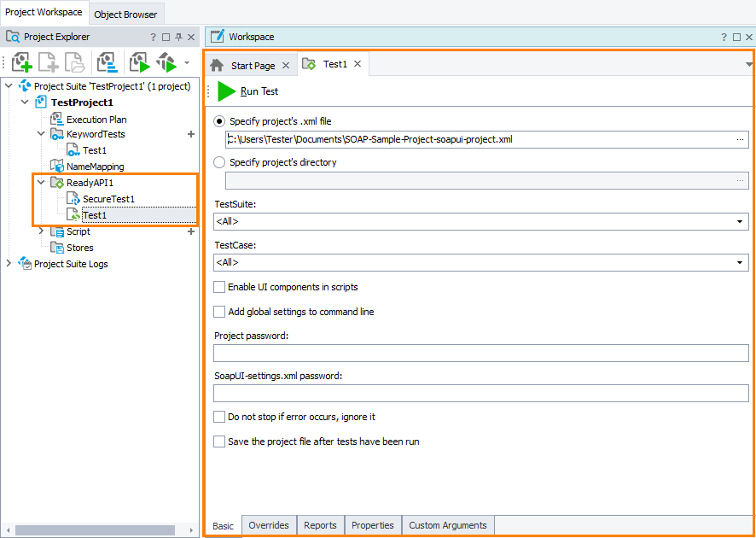Check 'Save the project file after tests have been run'

[x=218, y=442]
